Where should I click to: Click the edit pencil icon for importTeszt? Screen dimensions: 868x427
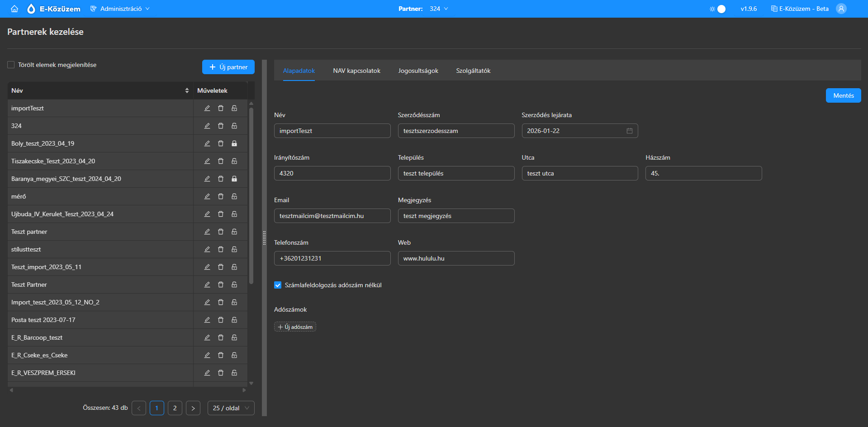[207, 108]
